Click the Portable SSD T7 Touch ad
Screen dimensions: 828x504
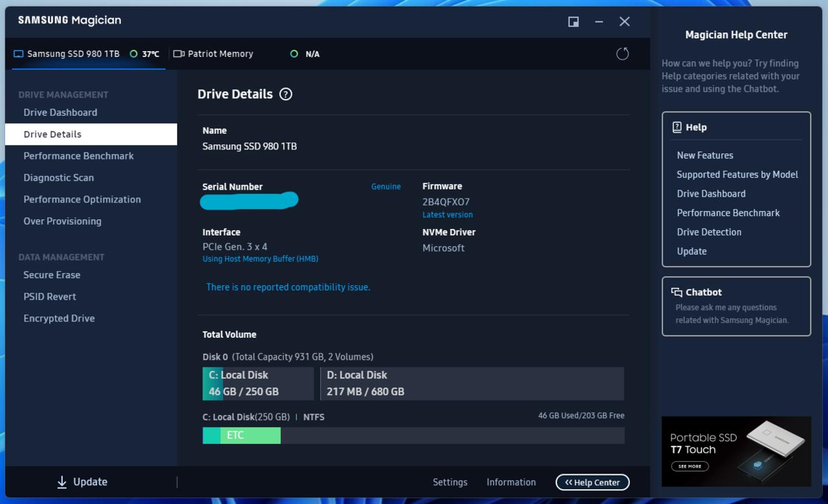[736, 452]
